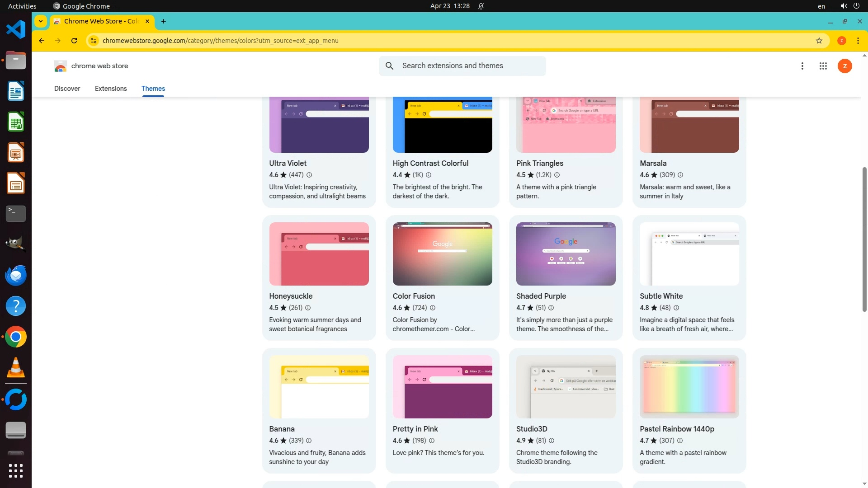Open the Color Fusion theme title

[414, 296]
